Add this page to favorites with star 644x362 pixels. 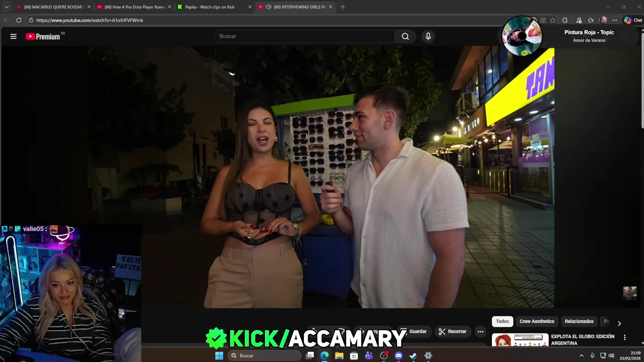pyautogui.click(x=553, y=20)
